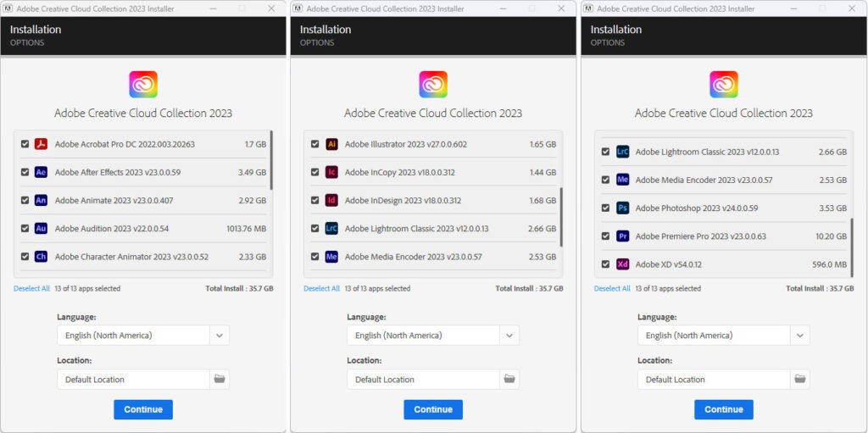Click Default Location field in middle window
This screenshot has height=433, width=868.
coord(424,380)
